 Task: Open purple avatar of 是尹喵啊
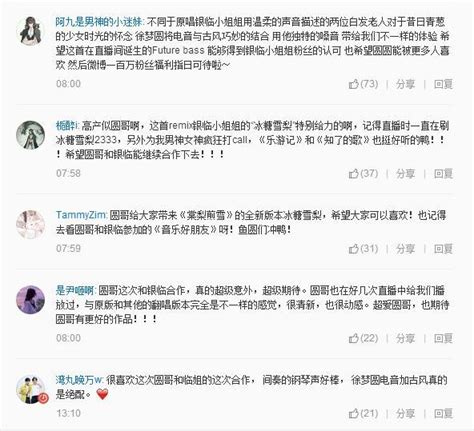tap(30, 300)
